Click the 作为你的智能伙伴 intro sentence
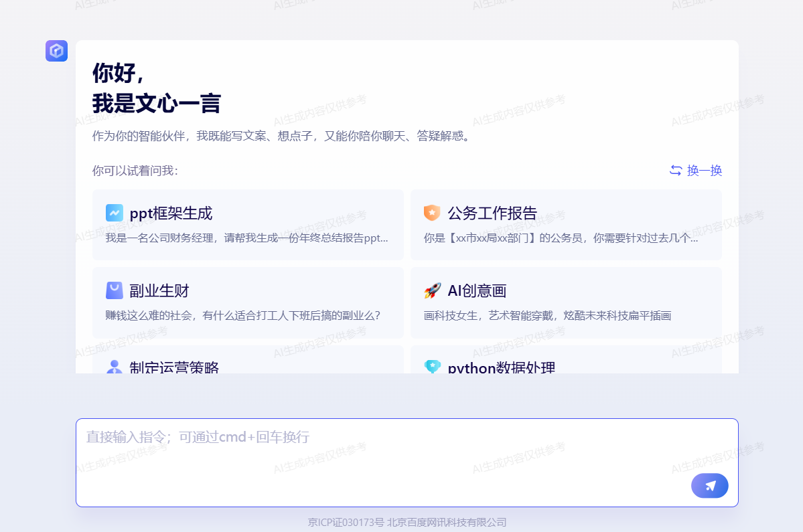This screenshot has height=532, width=803. [x=282, y=136]
